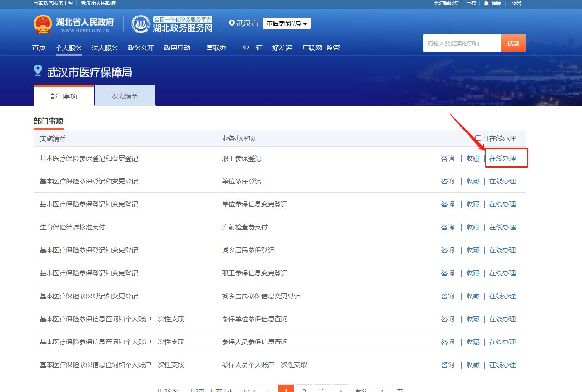
Task: Click the map pin beside 武汉市医疗保障局 heading
Action: (x=38, y=71)
